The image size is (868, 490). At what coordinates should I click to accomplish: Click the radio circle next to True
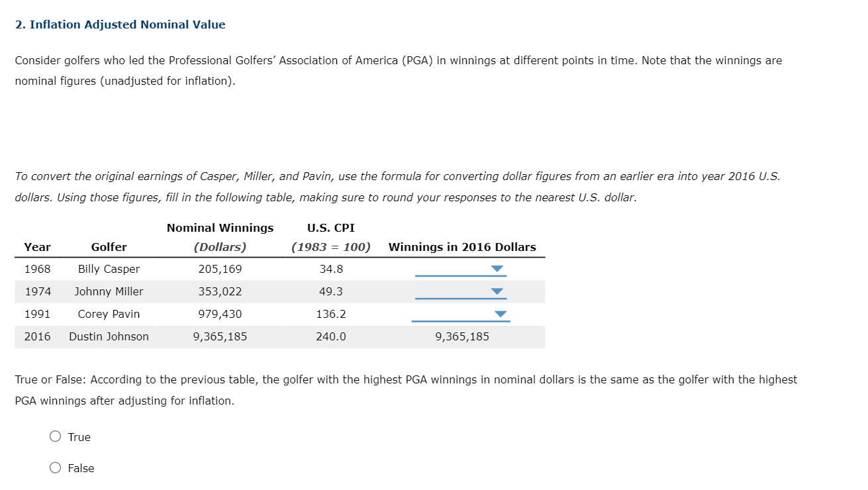(56, 436)
